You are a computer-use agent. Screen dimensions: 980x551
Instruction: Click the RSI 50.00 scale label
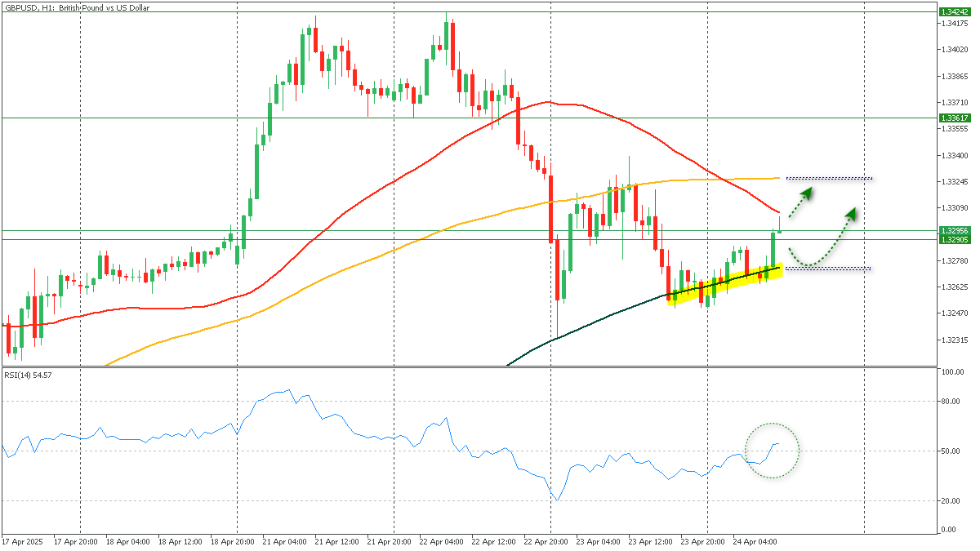tap(948, 451)
